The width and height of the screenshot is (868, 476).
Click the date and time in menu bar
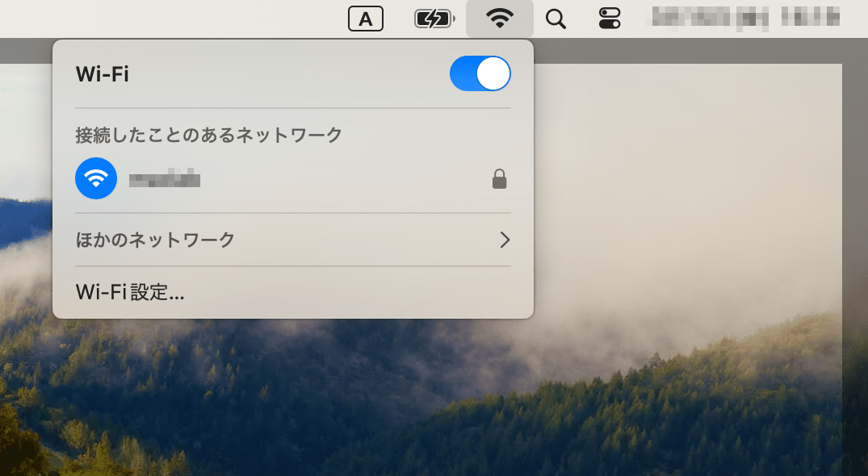click(745, 19)
